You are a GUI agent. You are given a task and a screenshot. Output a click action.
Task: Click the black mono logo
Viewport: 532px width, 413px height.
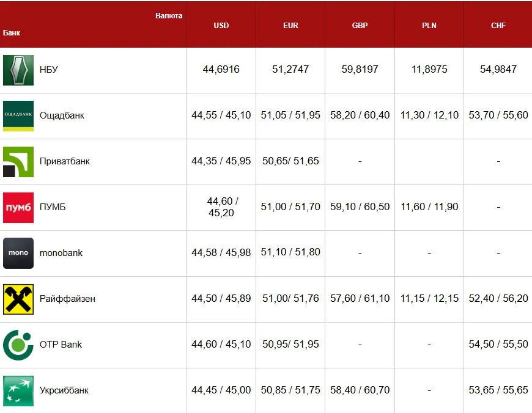18,253
